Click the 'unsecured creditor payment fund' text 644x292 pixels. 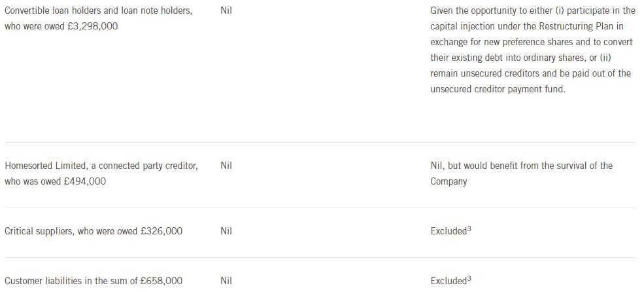coord(497,90)
